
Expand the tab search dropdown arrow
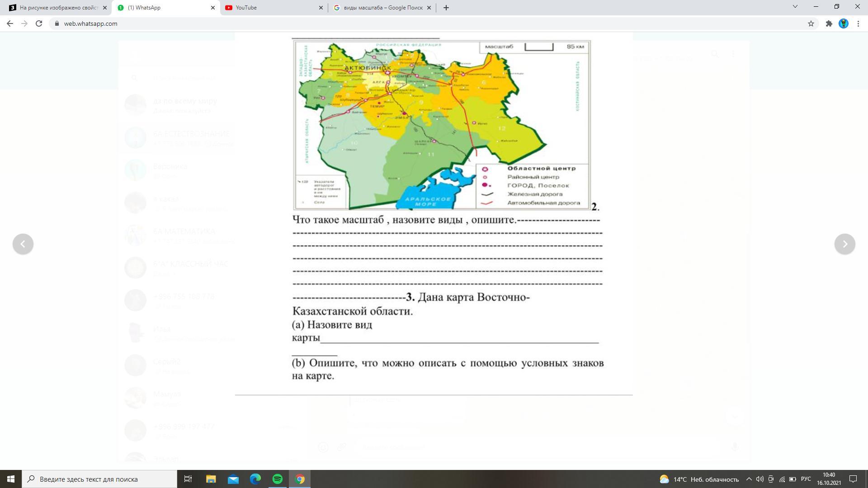[x=795, y=7]
